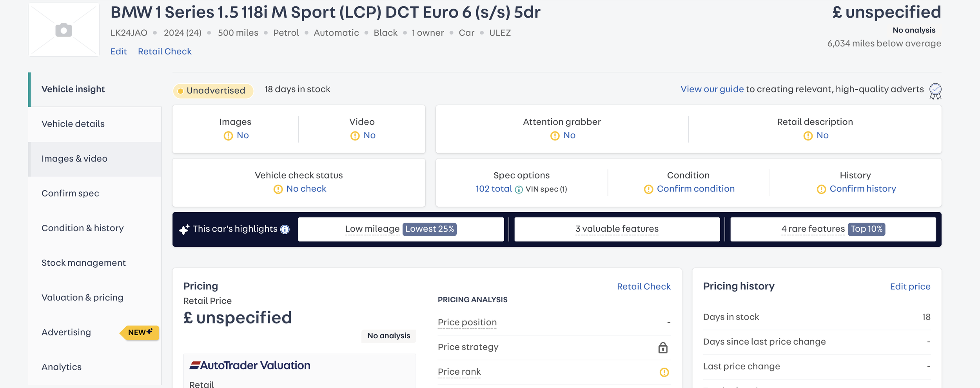Select Confirm spec in the sidebar

pyautogui.click(x=95, y=193)
